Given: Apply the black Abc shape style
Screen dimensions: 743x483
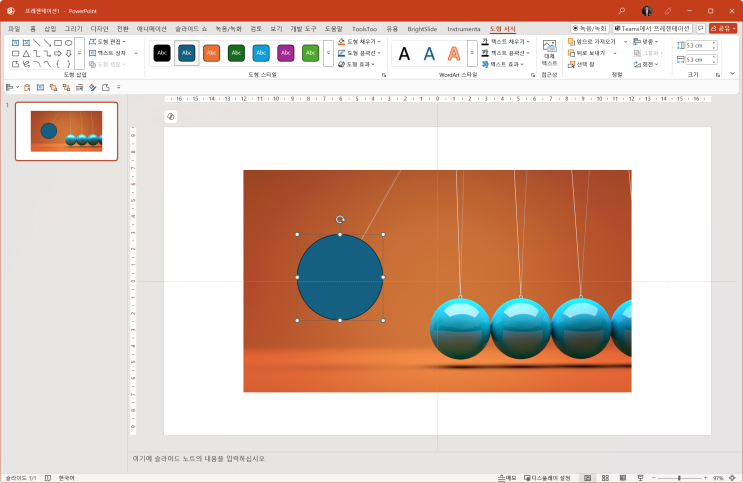Looking at the screenshot, I should (x=162, y=53).
